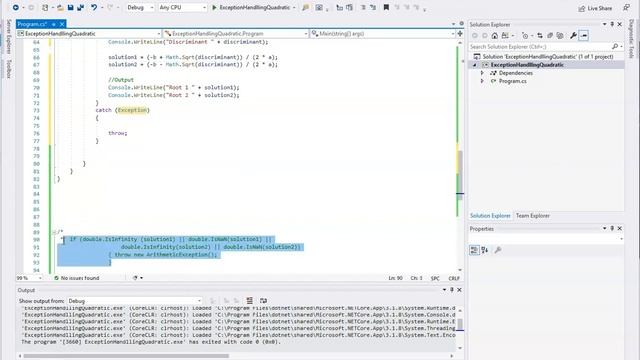Pin the Program.cs tab
The width and height of the screenshot is (640, 360).
53,24
